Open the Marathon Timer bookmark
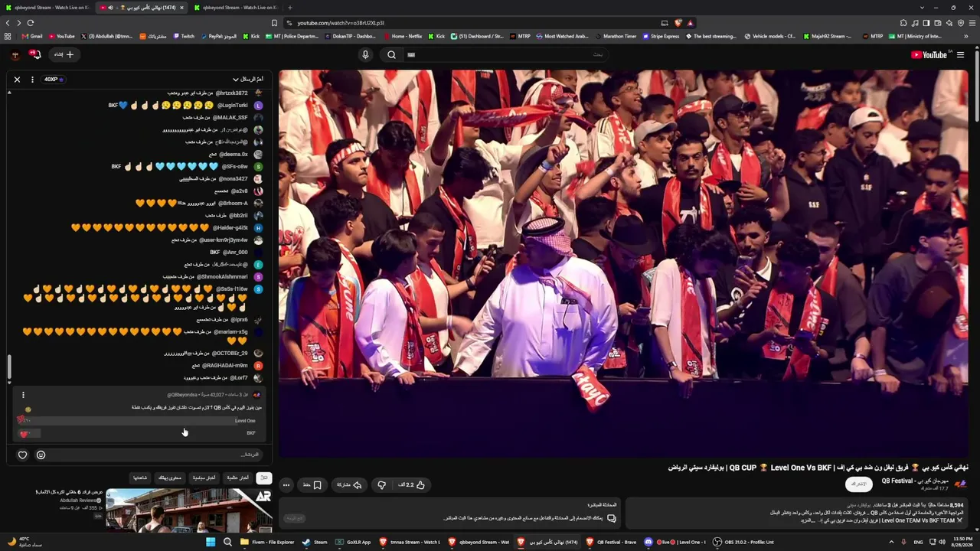Image resolution: width=980 pixels, height=551 pixels. tap(615, 36)
